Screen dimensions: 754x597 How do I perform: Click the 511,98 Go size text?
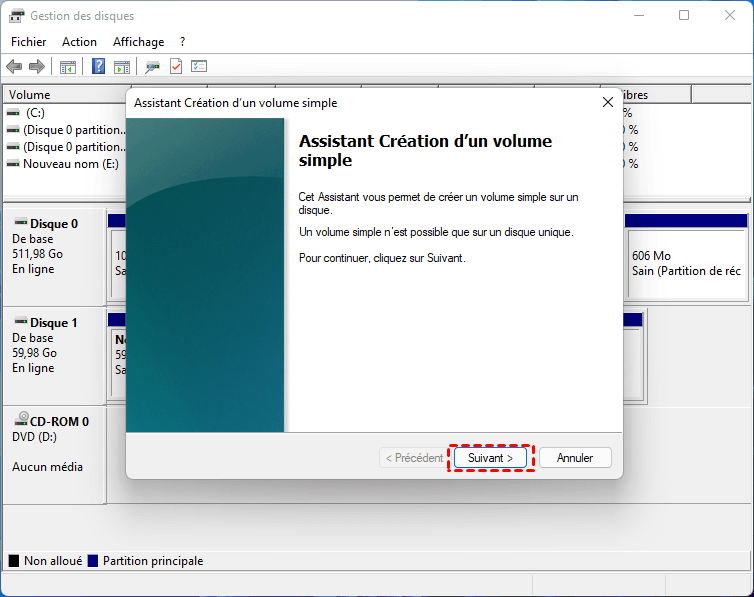tap(38, 254)
